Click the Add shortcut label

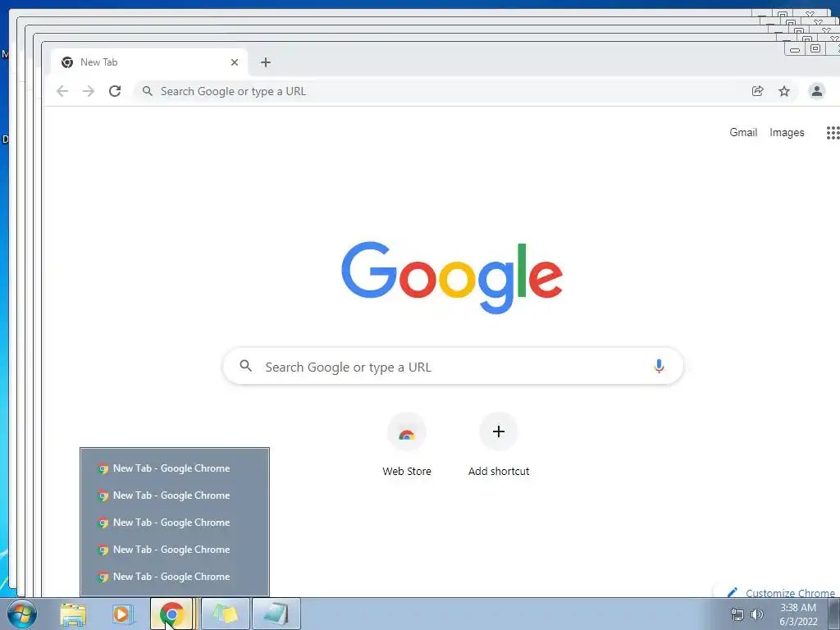point(498,472)
